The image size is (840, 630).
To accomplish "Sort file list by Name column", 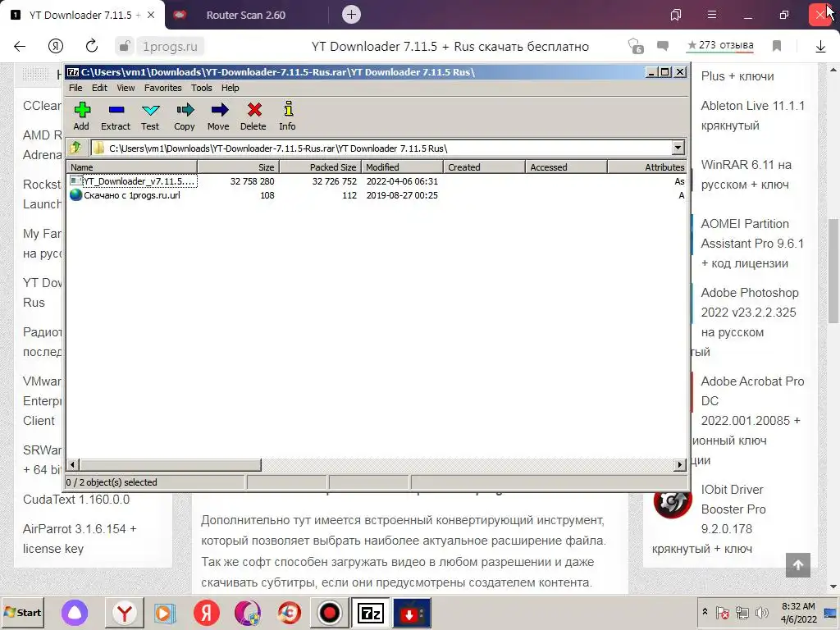I will tap(131, 167).
